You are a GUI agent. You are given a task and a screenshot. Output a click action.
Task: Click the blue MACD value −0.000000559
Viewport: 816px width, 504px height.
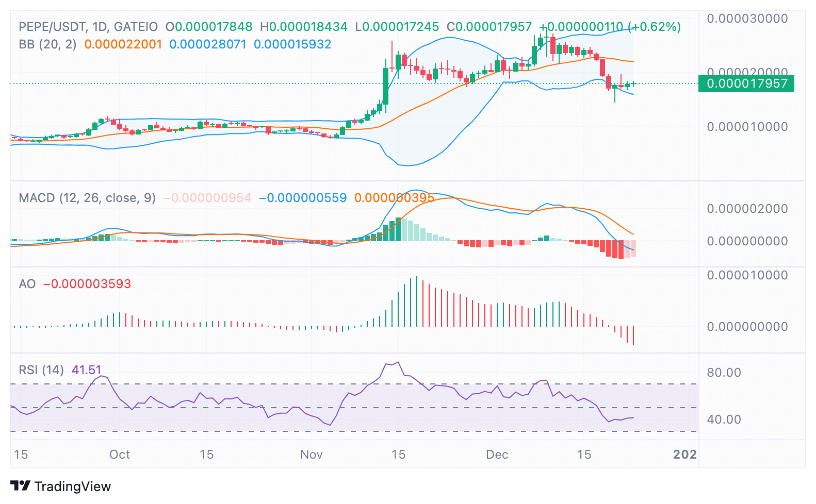pos(303,198)
